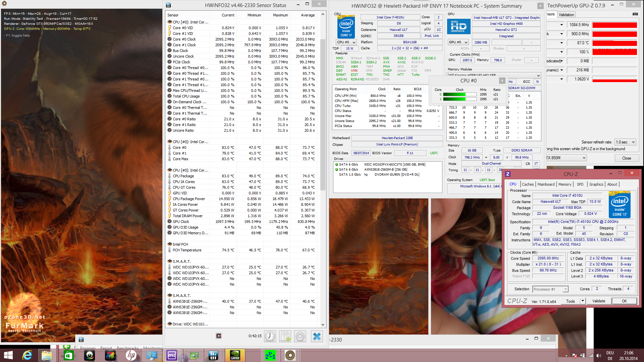Open HWiNFO sensor settings gear icon
This screenshot has width=644, height=362.
(300, 336)
